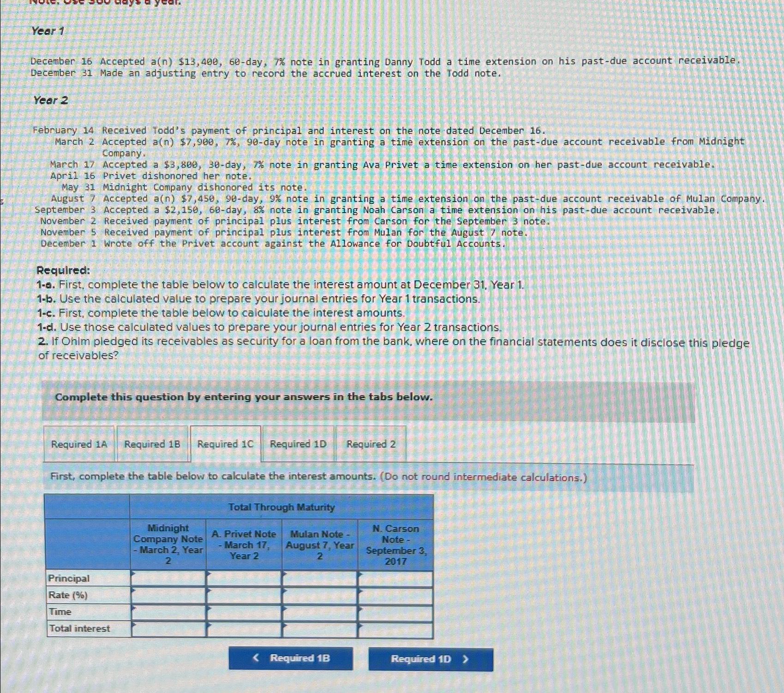Click Time cell for N. Carson Note
784x693 pixels.
pos(395,613)
